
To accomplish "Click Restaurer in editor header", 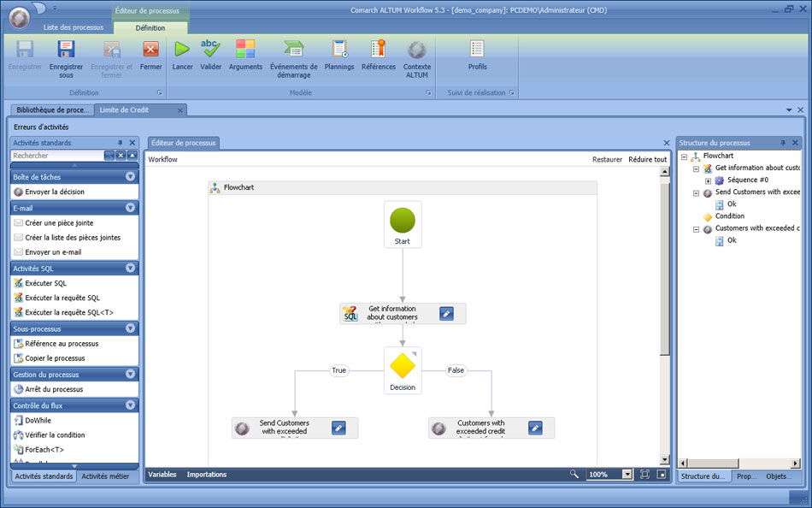I will [x=607, y=159].
